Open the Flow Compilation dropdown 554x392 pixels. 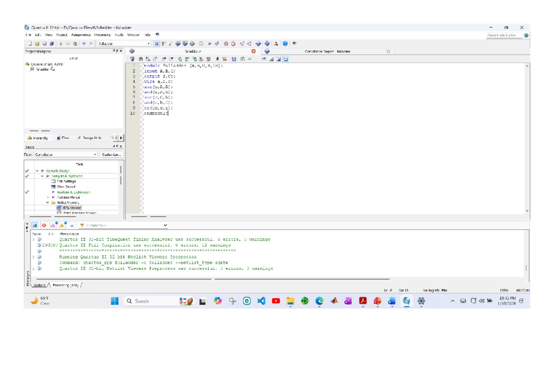point(95,154)
